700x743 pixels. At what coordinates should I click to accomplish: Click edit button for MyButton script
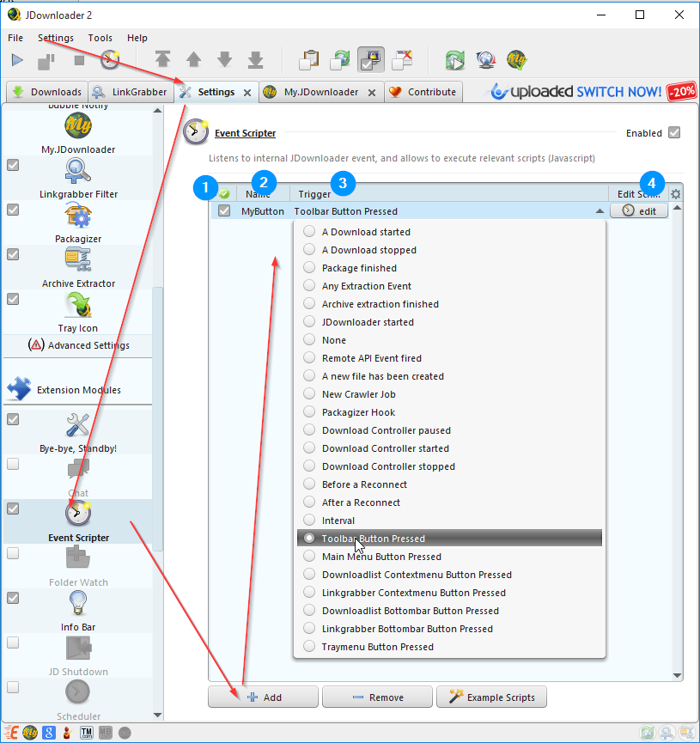(639, 210)
